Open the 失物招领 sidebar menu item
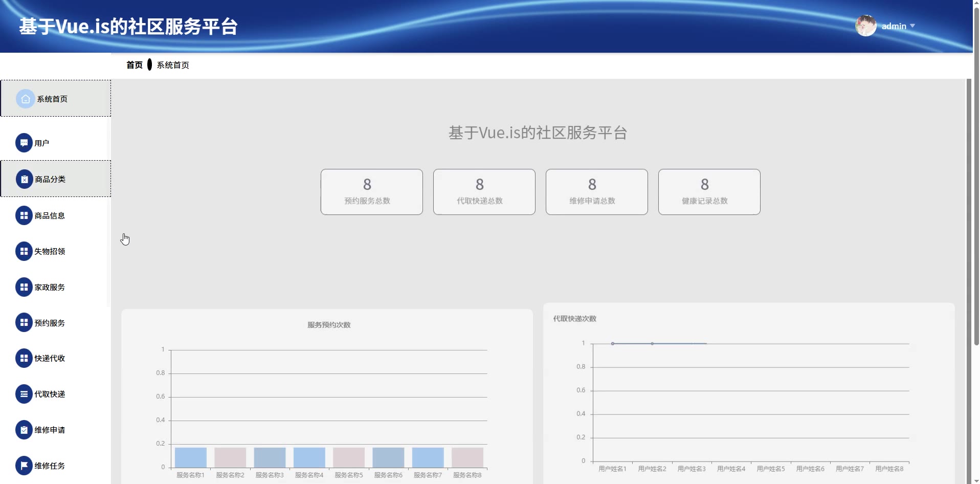Screen dimensions: 980x484 (x=56, y=251)
